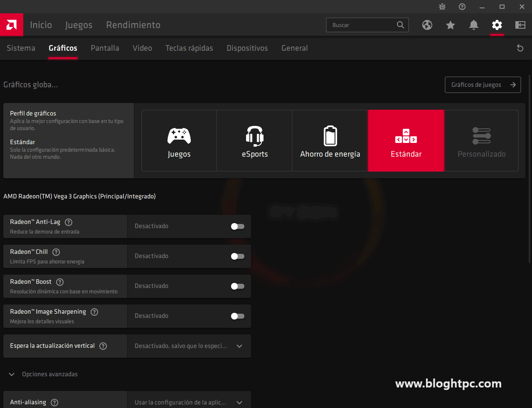Screen dimensions: 532x408
Task: Select the eSports headset profile
Action: 255,140
